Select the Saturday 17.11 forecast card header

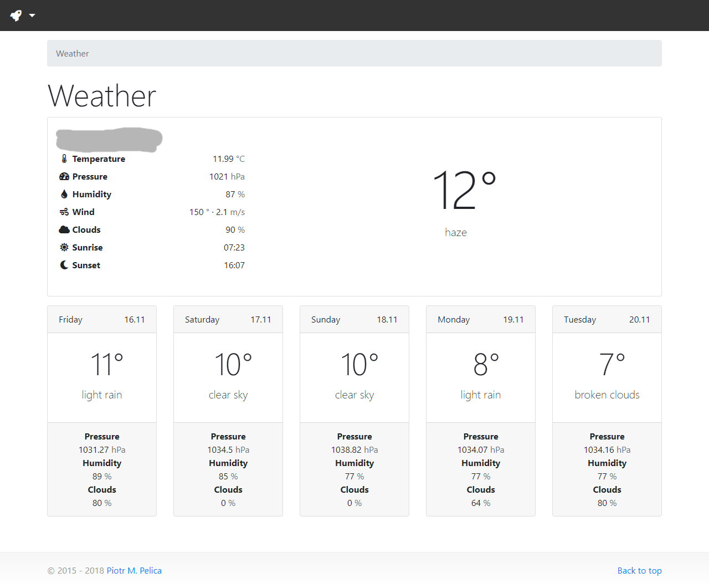pos(228,320)
